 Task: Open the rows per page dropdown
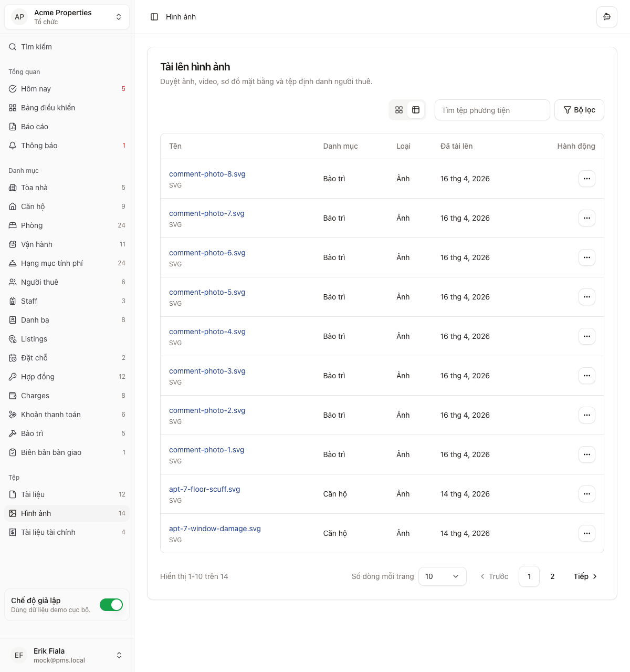coord(442,576)
